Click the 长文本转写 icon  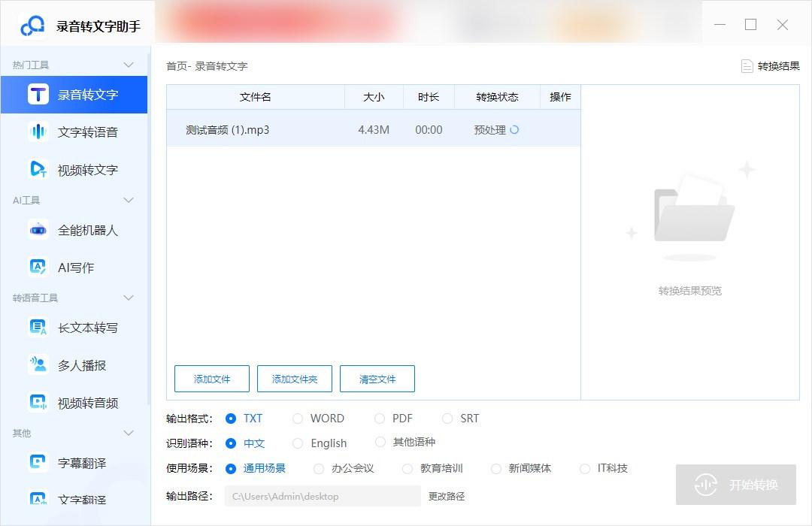pyautogui.click(x=38, y=327)
